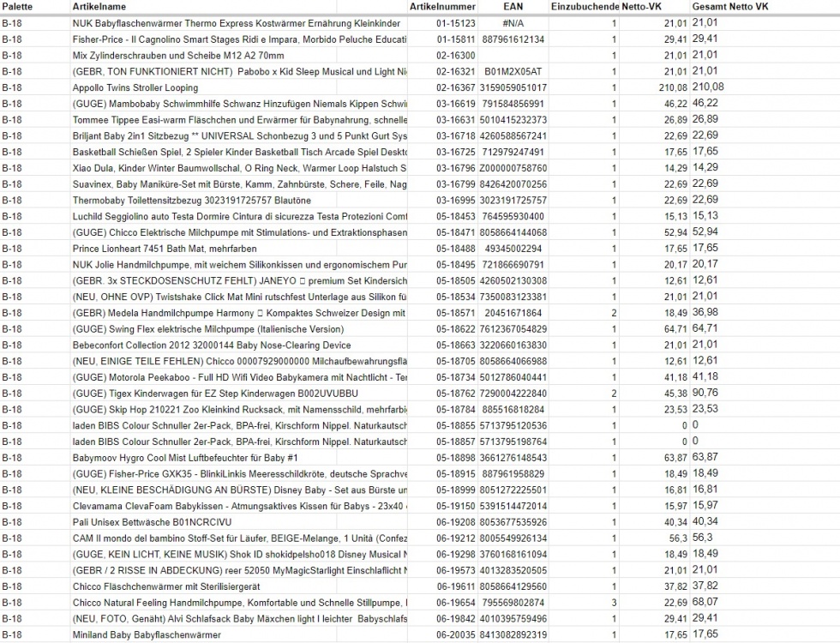
Task: Click the Gesamt Netto VK value 68,07
Action: (x=705, y=601)
